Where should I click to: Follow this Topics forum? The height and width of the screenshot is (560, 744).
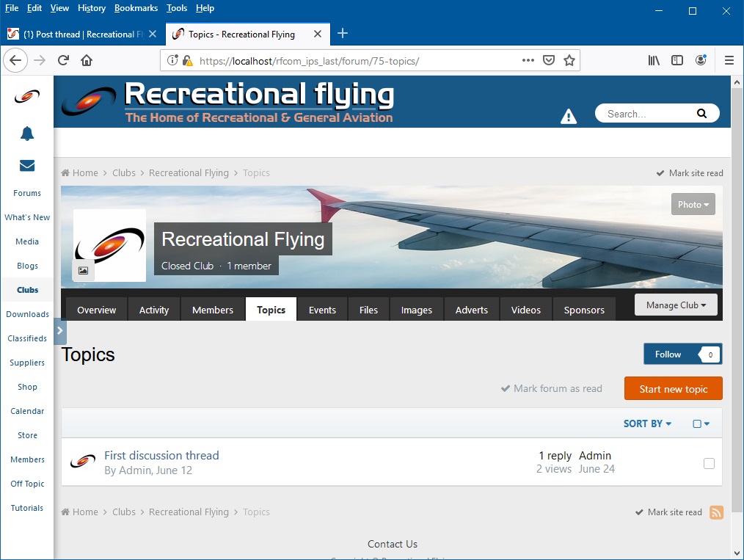pos(683,354)
